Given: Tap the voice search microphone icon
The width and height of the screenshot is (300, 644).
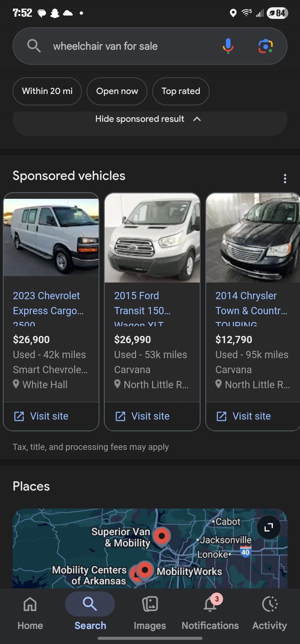Looking at the screenshot, I should pos(228,46).
